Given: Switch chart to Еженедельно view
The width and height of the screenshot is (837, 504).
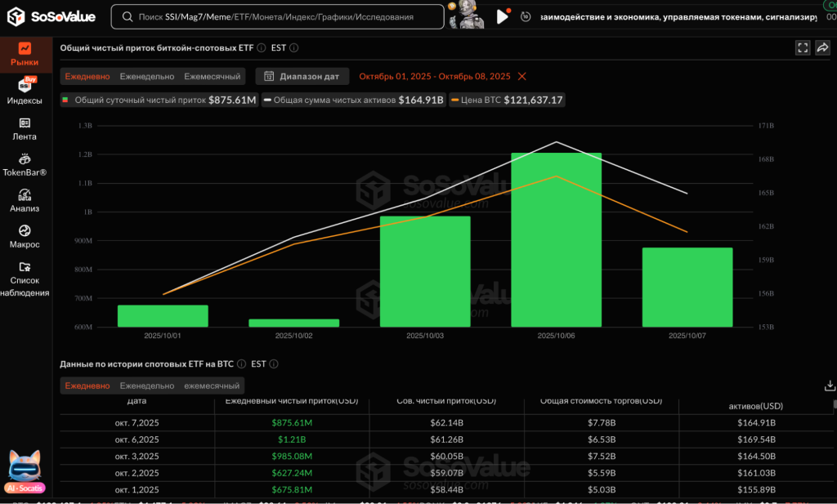Looking at the screenshot, I should [147, 76].
